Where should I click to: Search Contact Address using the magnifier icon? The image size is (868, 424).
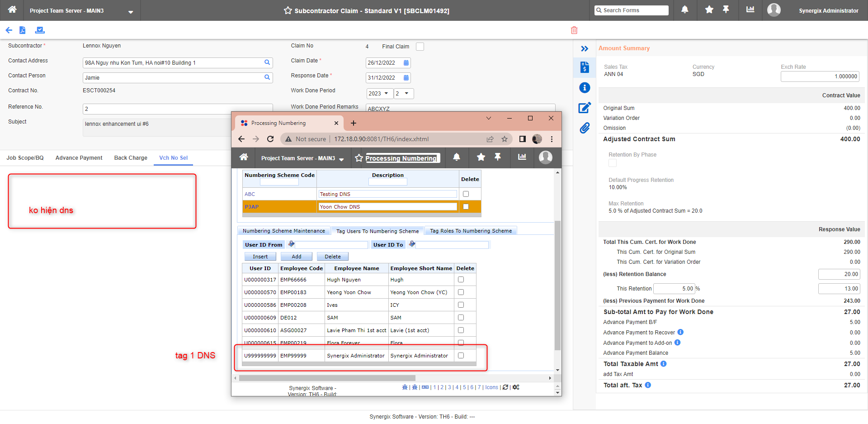tap(267, 62)
